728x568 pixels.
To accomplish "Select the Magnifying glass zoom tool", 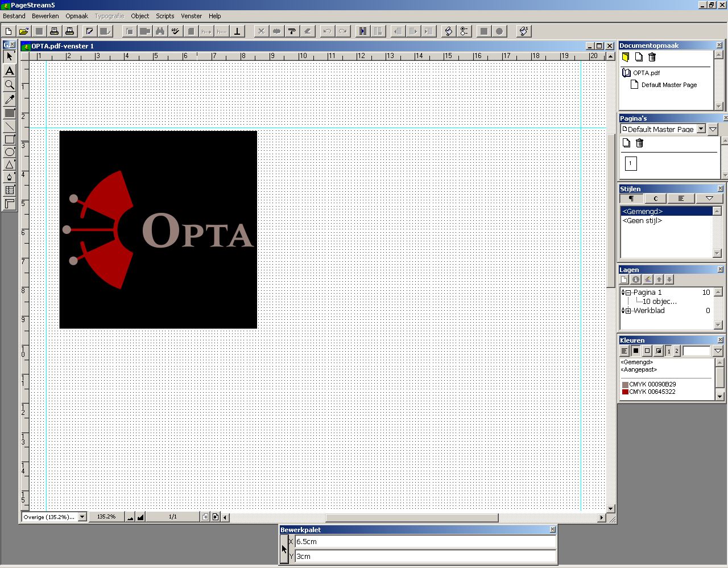I will point(10,85).
